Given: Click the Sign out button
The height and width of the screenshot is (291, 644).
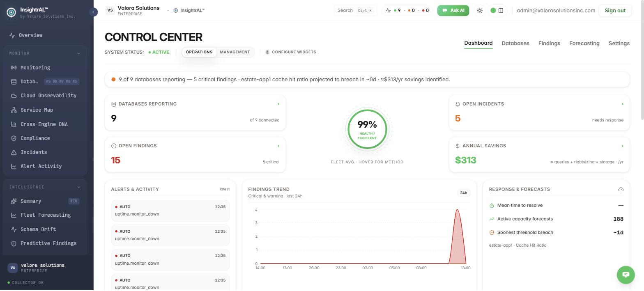Looking at the screenshot, I should pos(615,11).
